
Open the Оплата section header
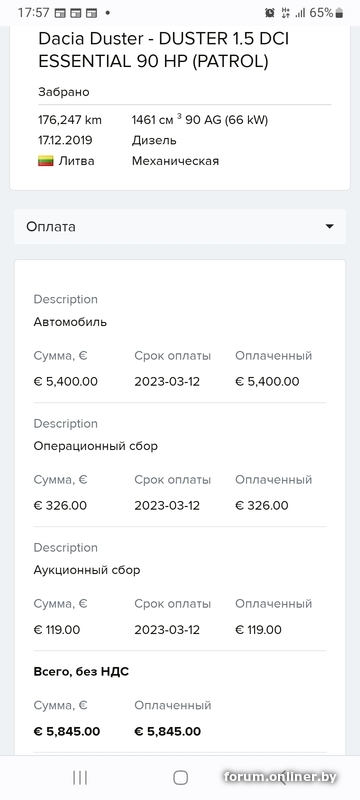(180, 227)
